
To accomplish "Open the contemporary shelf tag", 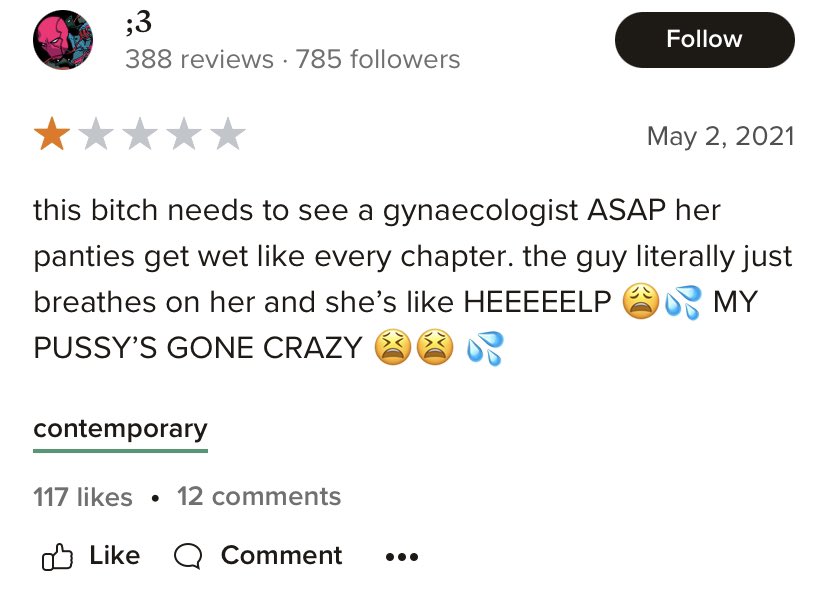I will [120, 429].
